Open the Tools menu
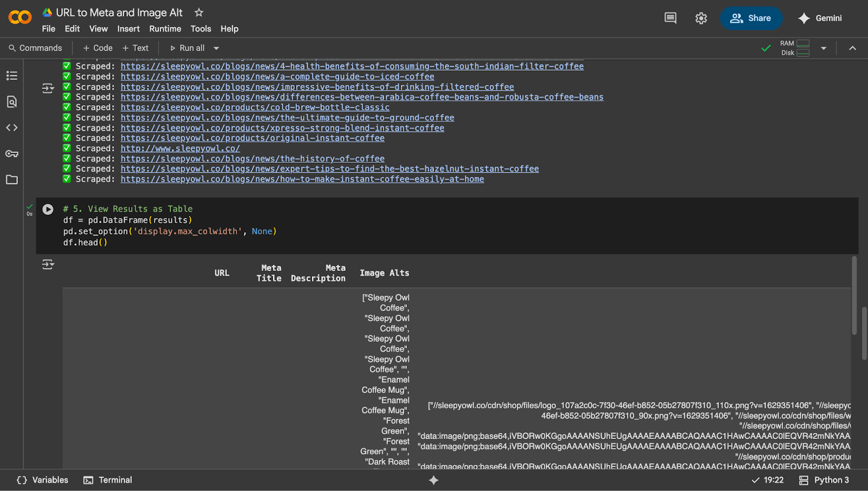Viewport: 868px width, 491px height. click(x=201, y=29)
